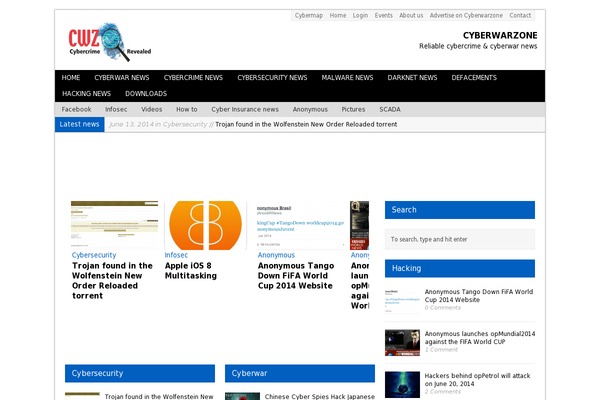Click Anonymous category above Tango Down article

click(x=276, y=255)
